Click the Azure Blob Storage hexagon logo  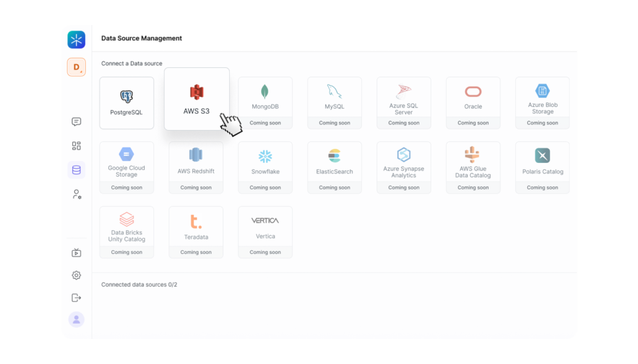coord(543,91)
